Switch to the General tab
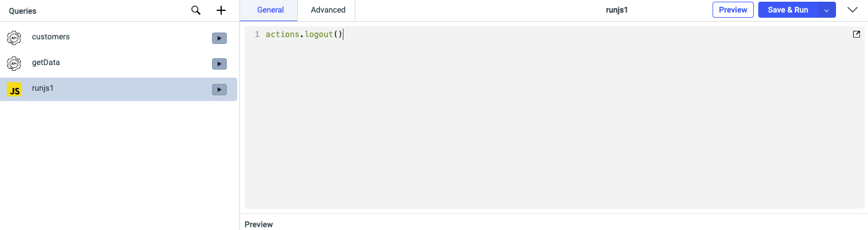The width and height of the screenshot is (868, 230). (270, 10)
